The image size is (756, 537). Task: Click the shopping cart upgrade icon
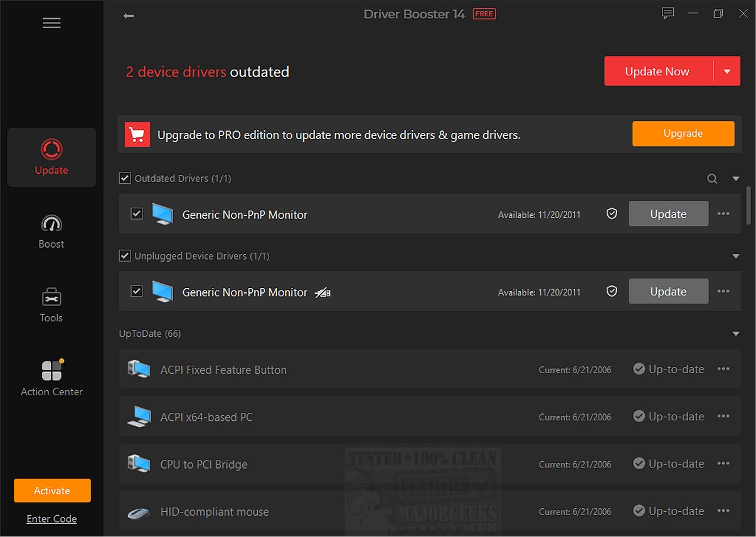137,134
